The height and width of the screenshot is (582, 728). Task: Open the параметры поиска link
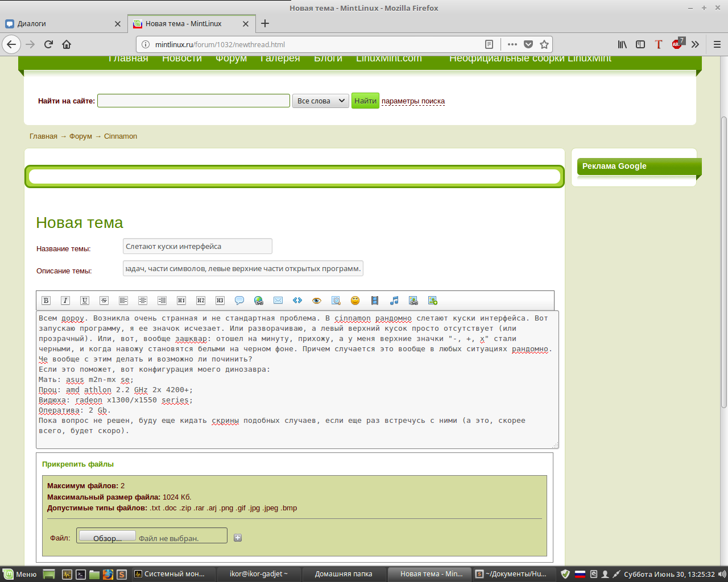click(x=413, y=101)
